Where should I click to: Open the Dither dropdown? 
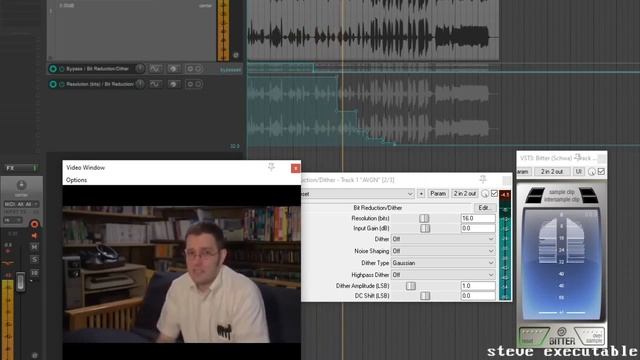(x=443, y=239)
